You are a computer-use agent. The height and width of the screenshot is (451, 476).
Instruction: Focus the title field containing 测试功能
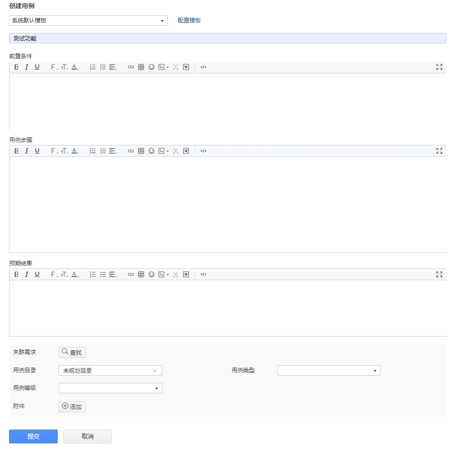[x=228, y=38]
